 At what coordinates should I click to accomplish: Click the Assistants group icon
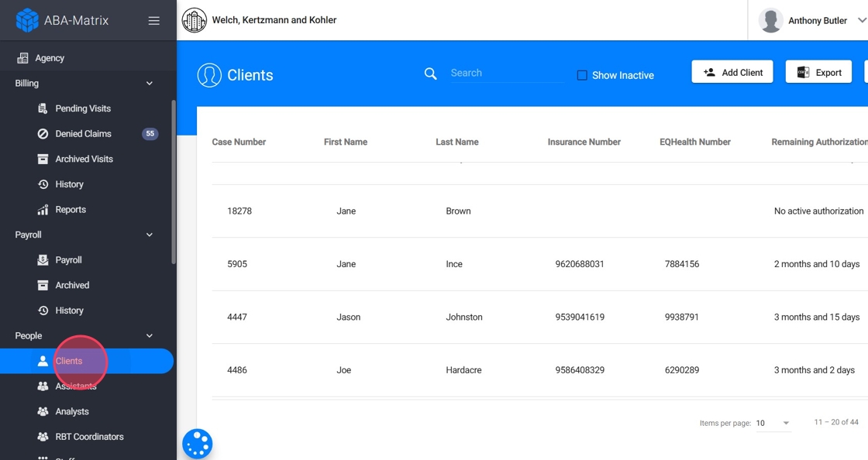tap(43, 386)
